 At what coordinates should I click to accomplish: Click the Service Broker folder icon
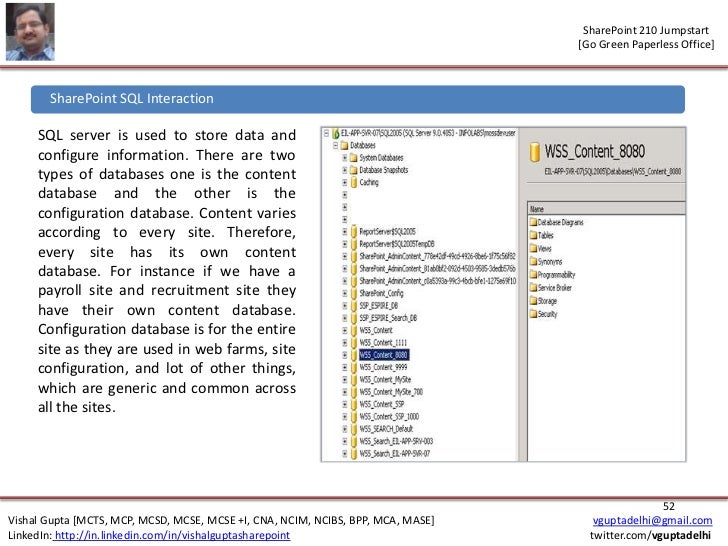(533, 287)
